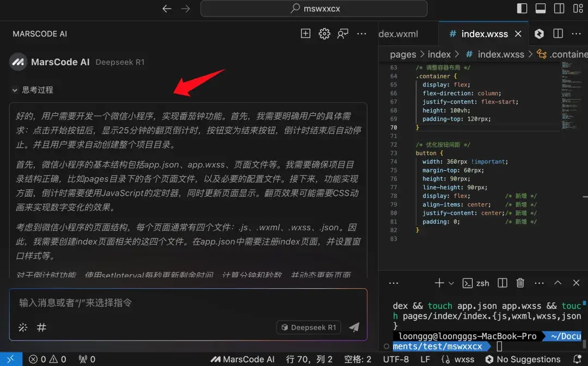Split the terminal panel
This screenshot has width=588, height=366.
[501, 283]
